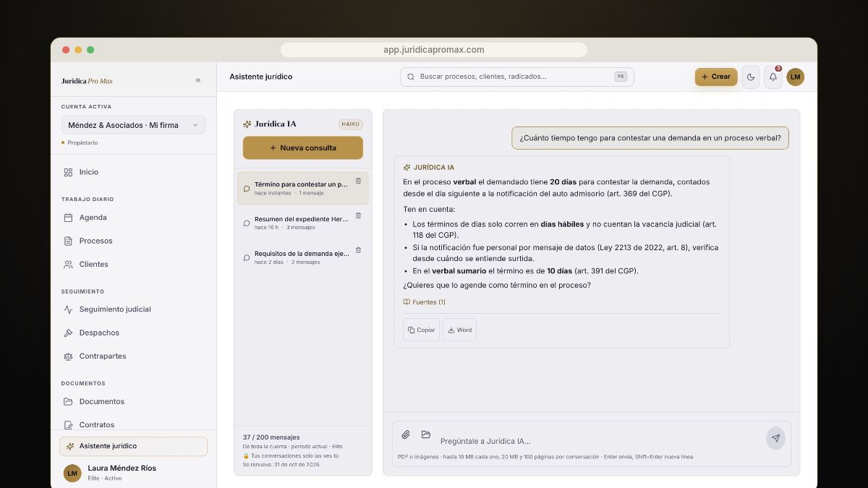Image resolution: width=868 pixels, height=488 pixels.
Task: Toggle dark mode with the moon icon
Action: 751,77
